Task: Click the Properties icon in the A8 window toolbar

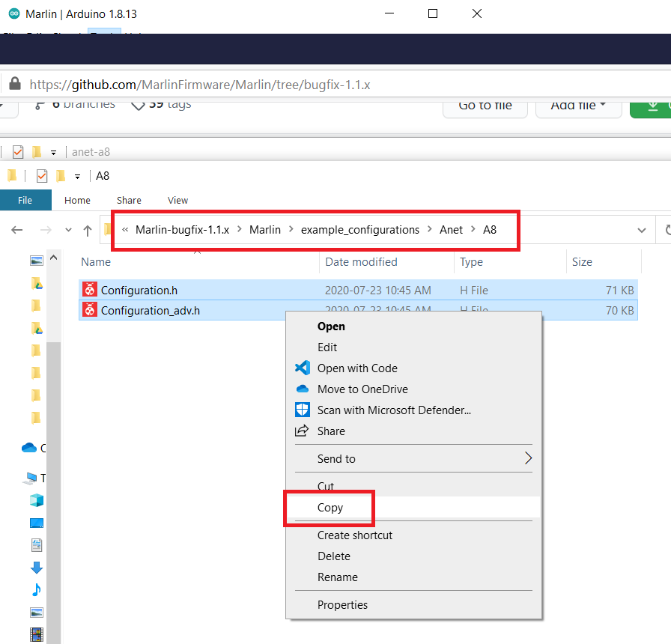Action: 42,176
